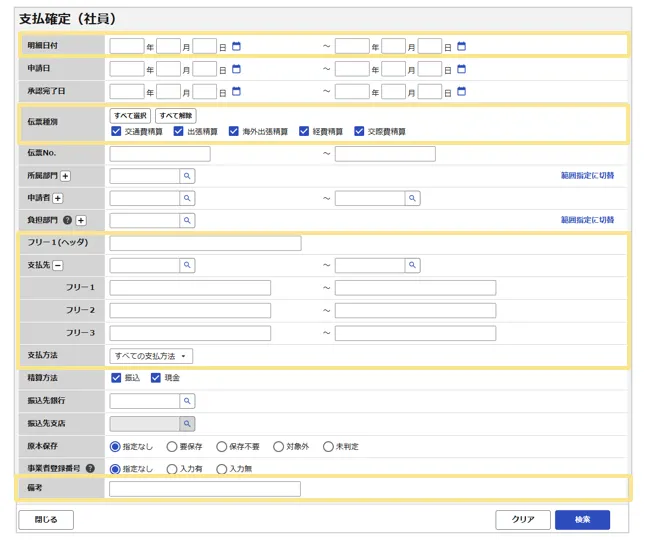Click the クリア button
This screenshot has width=663, height=541.
click(x=522, y=520)
